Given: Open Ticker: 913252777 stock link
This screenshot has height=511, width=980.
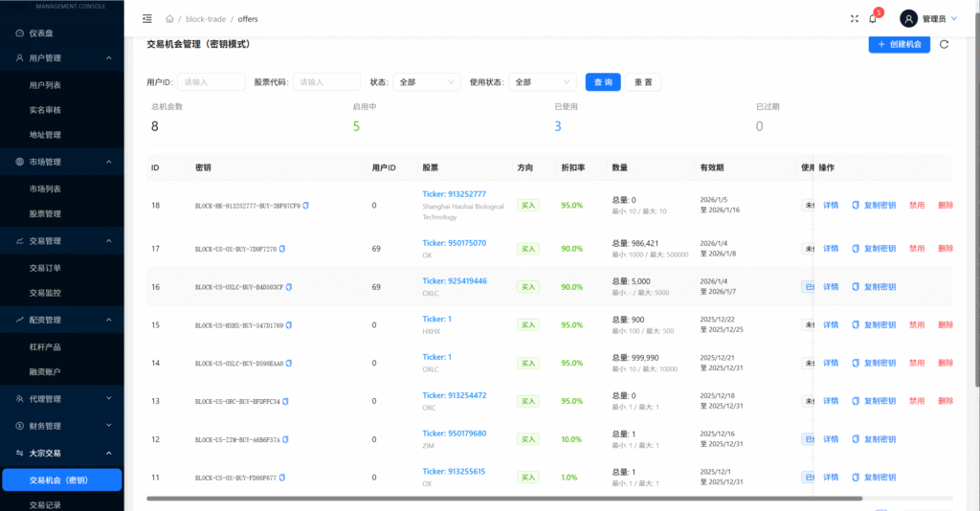Looking at the screenshot, I should click(454, 194).
